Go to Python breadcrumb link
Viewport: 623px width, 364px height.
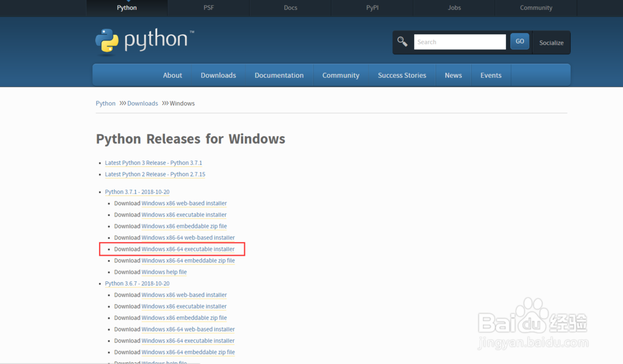click(106, 103)
